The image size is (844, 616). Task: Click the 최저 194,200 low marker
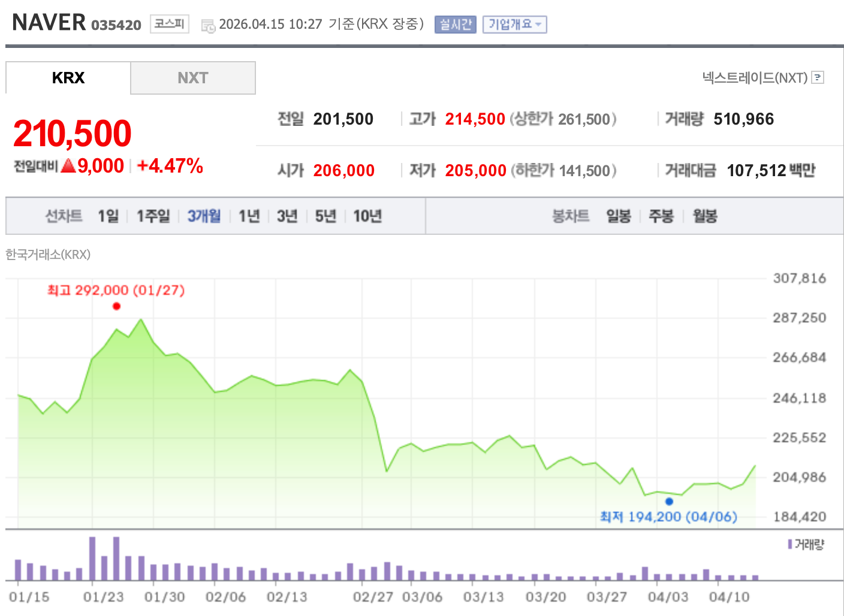click(670, 502)
